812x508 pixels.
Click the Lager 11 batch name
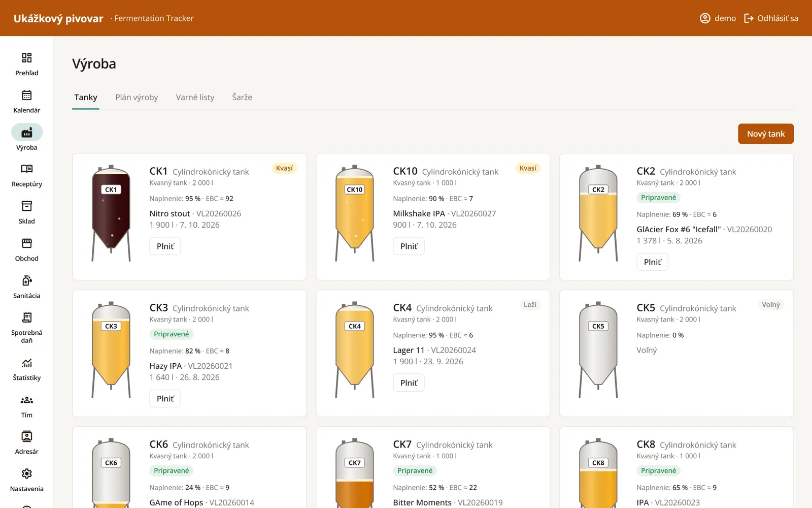[x=409, y=351]
